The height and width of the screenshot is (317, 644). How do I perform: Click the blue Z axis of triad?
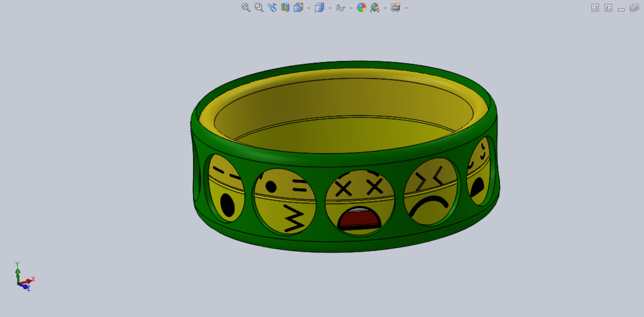pyautogui.click(x=25, y=286)
